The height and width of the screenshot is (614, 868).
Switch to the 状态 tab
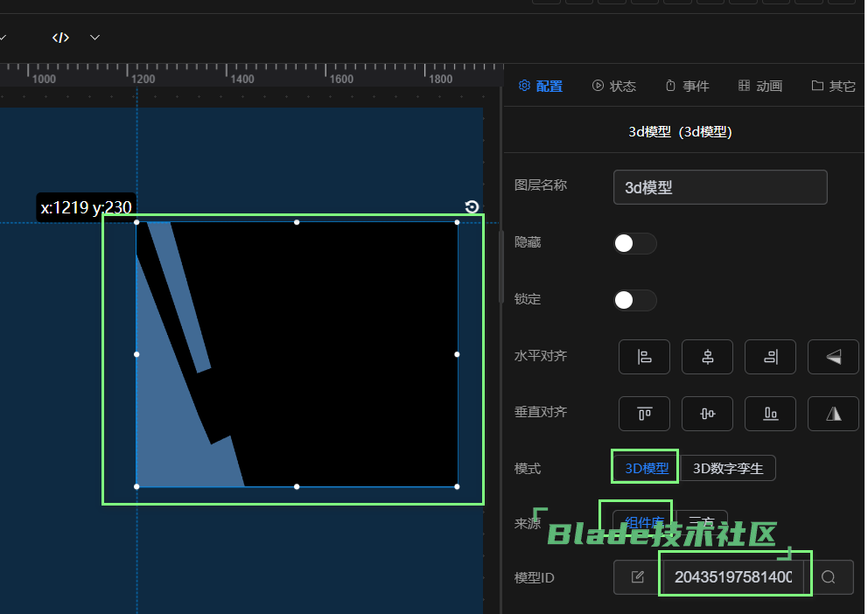tap(613, 86)
